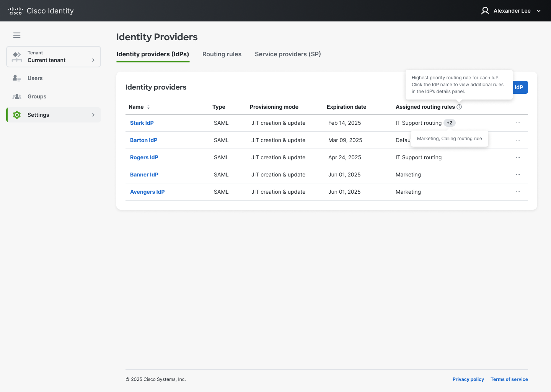Open the Avengers IdP details link

[147, 192]
